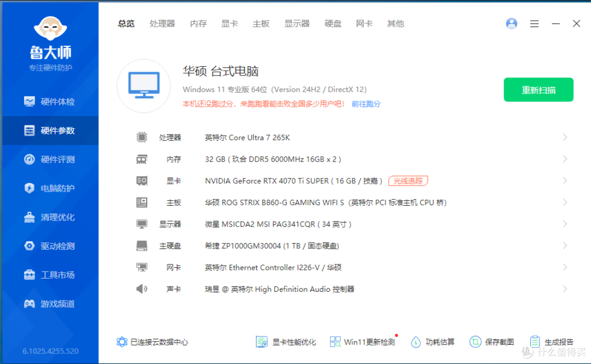Expand the 网卡 row chevron
The height and width of the screenshot is (364, 591).
tap(565, 267)
